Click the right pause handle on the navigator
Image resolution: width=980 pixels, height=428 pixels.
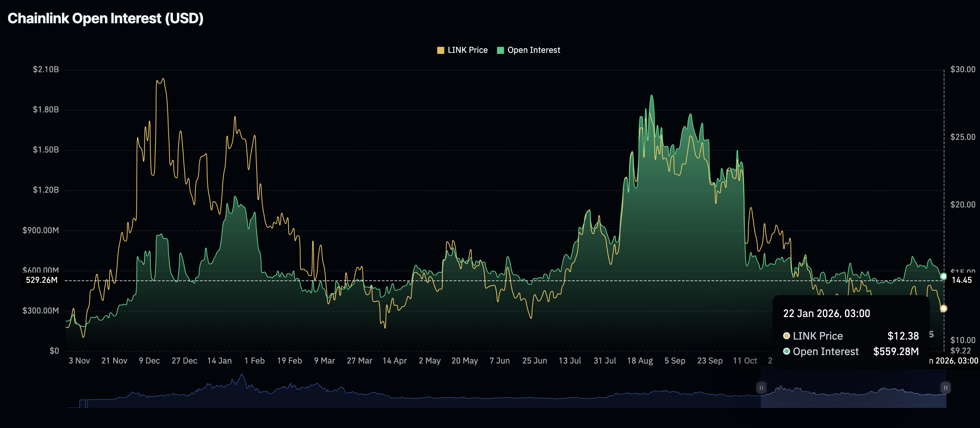[x=945, y=387]
